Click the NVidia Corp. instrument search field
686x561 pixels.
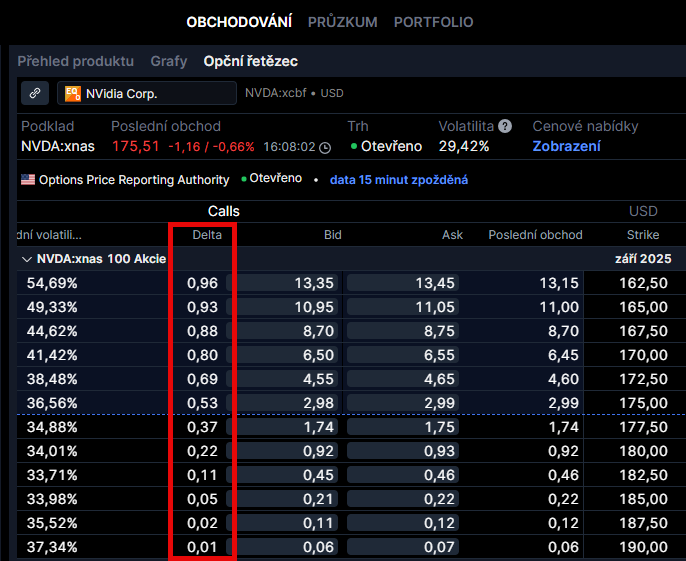(x=147, y=93)
